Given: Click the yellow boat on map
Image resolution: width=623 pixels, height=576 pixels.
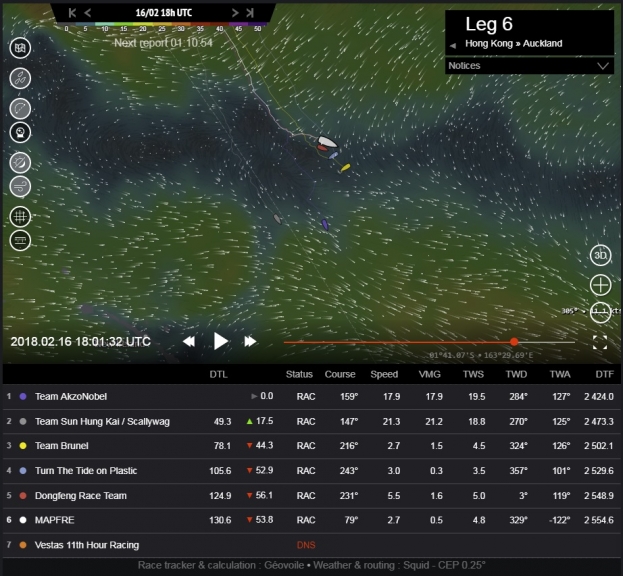Looking at the screenshot, I should pyautogui.click(x=345, y=168).
